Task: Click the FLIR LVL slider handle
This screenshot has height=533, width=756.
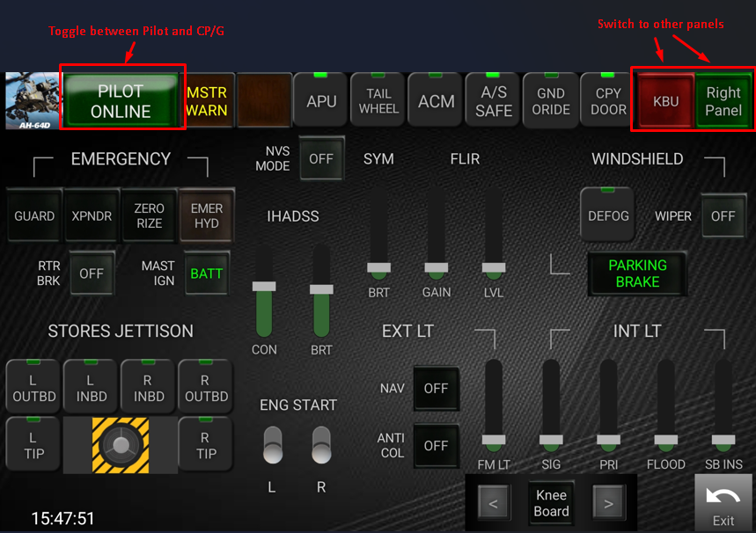Action: (x=494, y=267)
